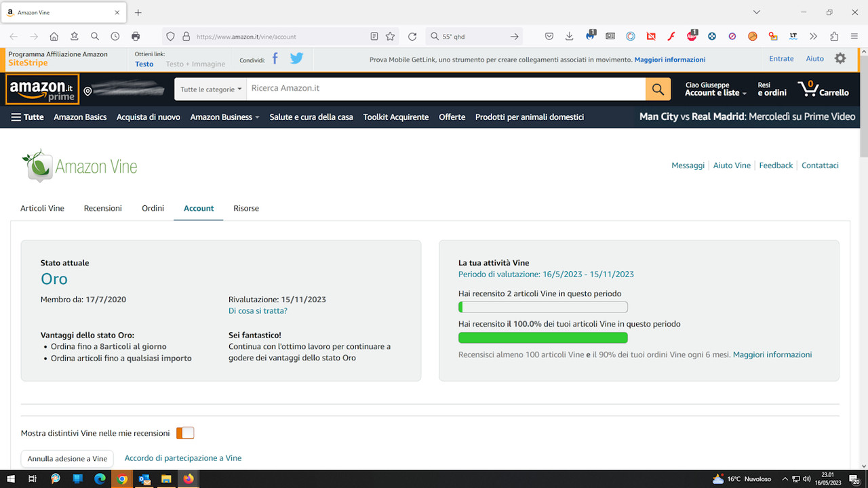Bookmark this page with the star icon
Screen dimensions: 868x488
click(x=390, y=37)
